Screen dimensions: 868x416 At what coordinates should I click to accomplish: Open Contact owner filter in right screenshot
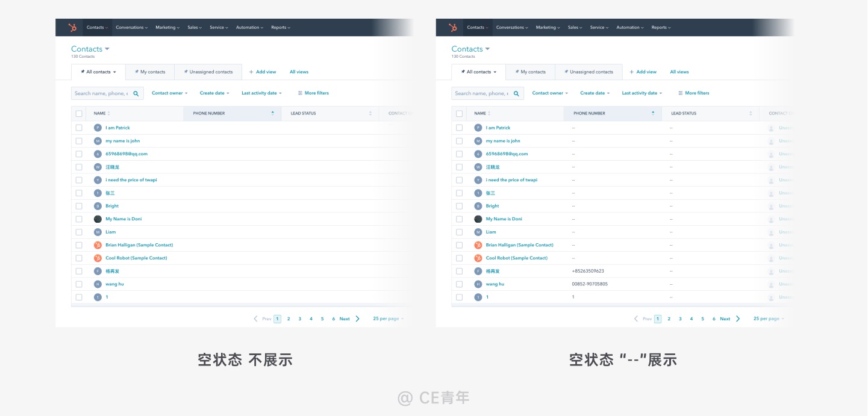pyautogui.click(x=550, y=93)
